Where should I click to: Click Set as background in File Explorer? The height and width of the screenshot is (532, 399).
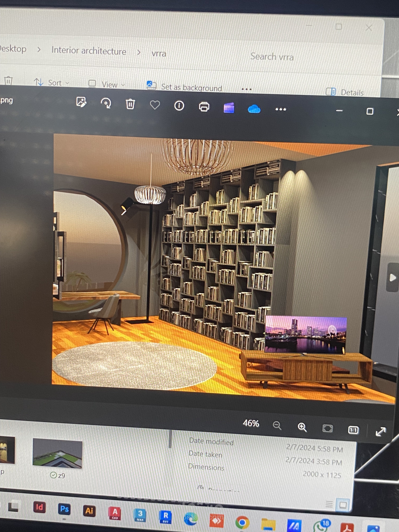click(x=184, y=87)
